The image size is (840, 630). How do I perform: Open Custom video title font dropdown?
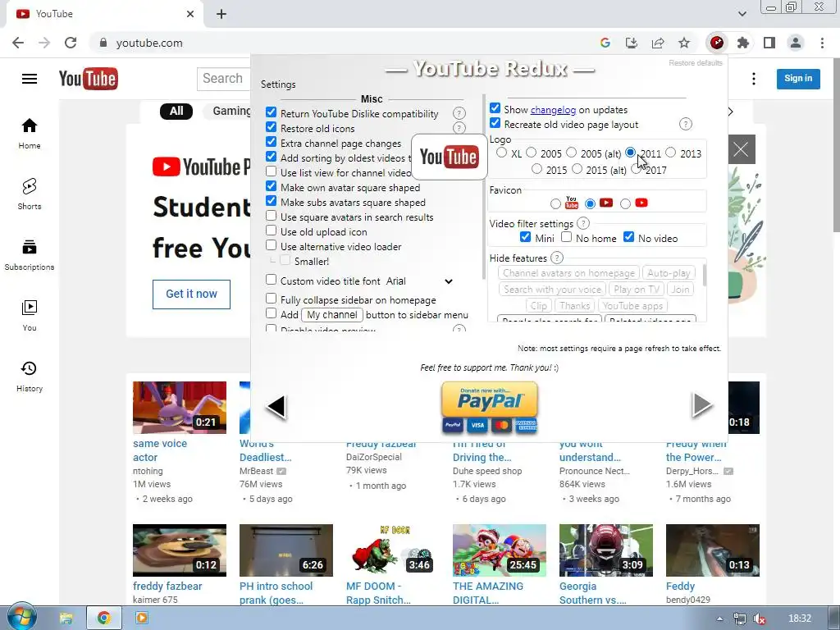pyautogui.click(x=419, y=281)
